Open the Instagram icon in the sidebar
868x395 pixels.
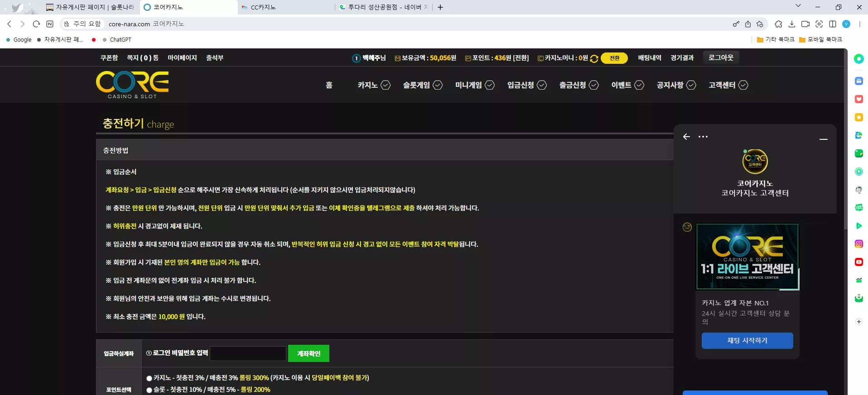click(859, 244)
